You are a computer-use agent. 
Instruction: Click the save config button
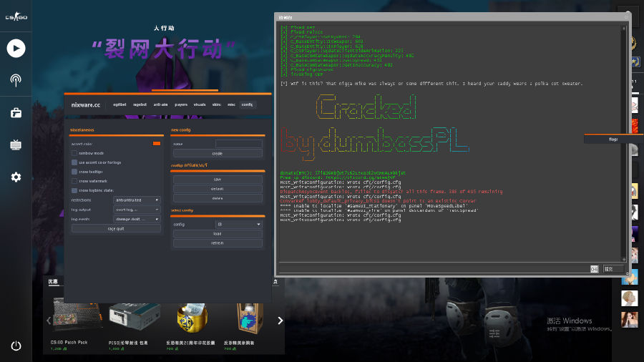(x=218, y=180)
